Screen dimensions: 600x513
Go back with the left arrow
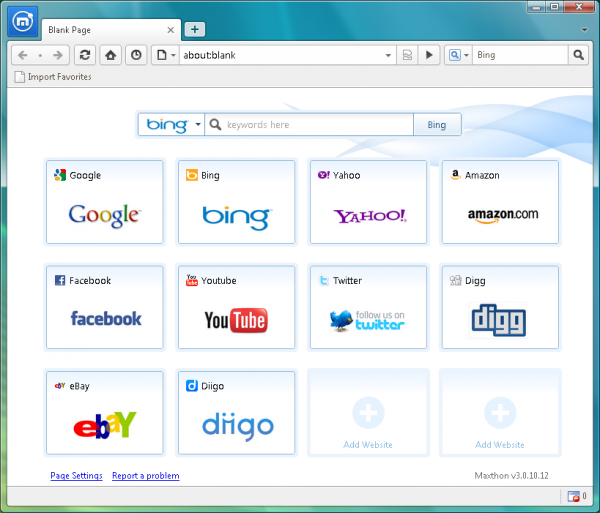tap(23, 55)
